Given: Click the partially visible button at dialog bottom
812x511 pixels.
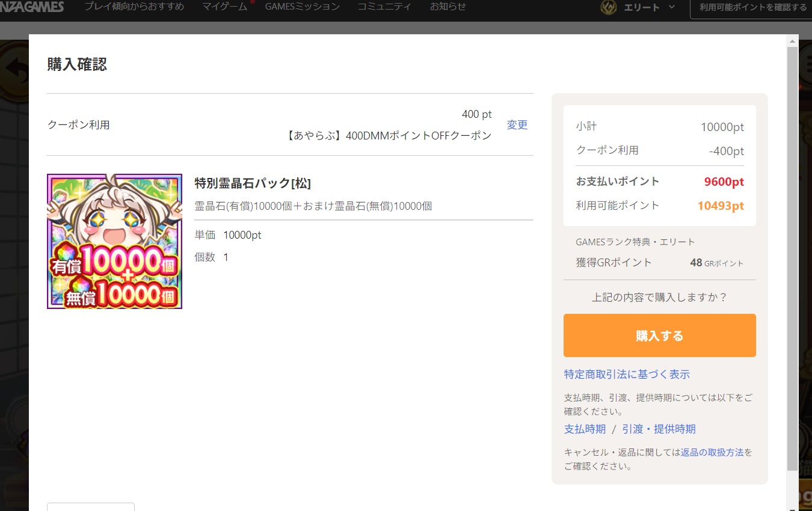Looking at the screenshot, I should pos(90,506).
